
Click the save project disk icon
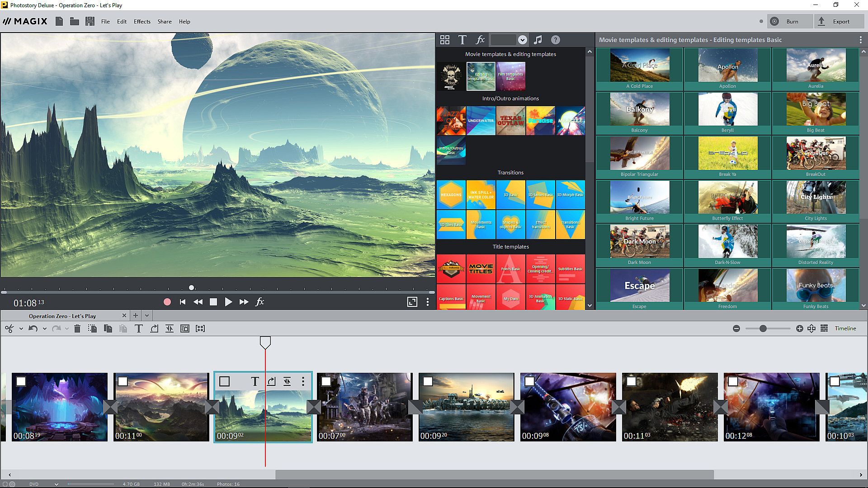click(90, 21)
